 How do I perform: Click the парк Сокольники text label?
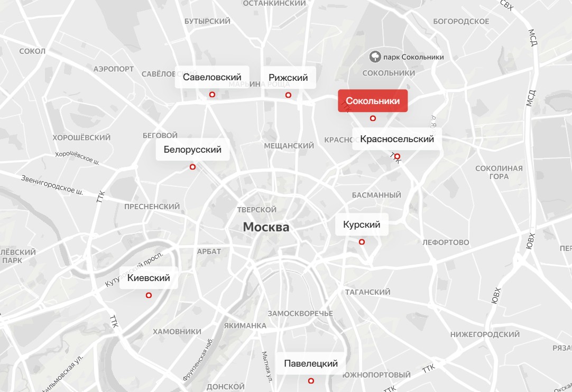pos(413,57)
